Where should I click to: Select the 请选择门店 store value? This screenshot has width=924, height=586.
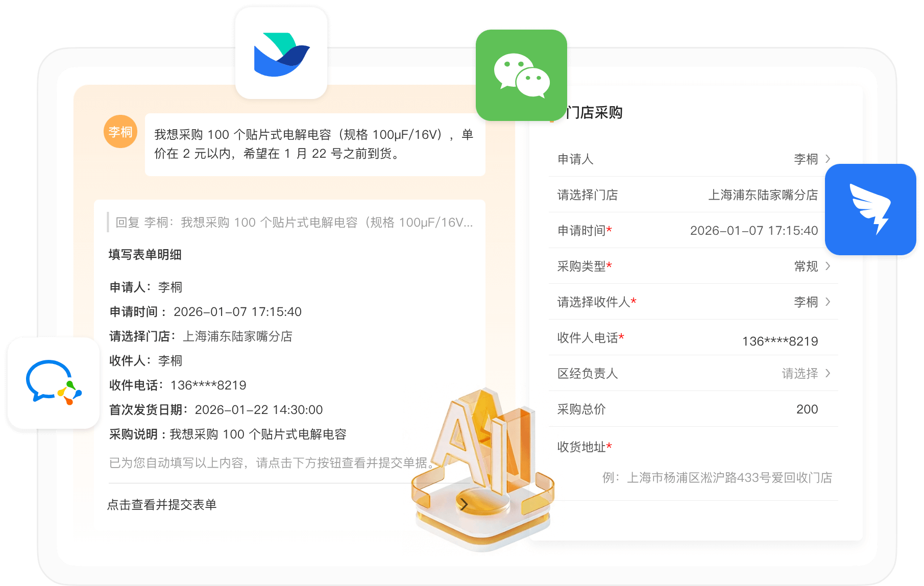[763, 194]
